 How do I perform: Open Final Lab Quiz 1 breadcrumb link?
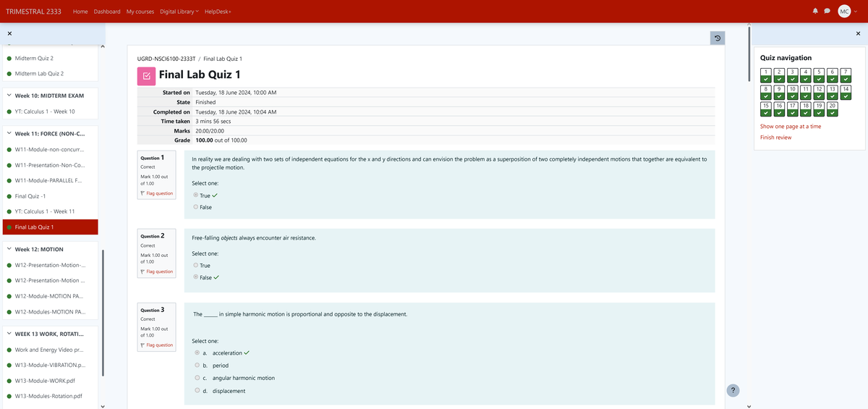[223, 58]
